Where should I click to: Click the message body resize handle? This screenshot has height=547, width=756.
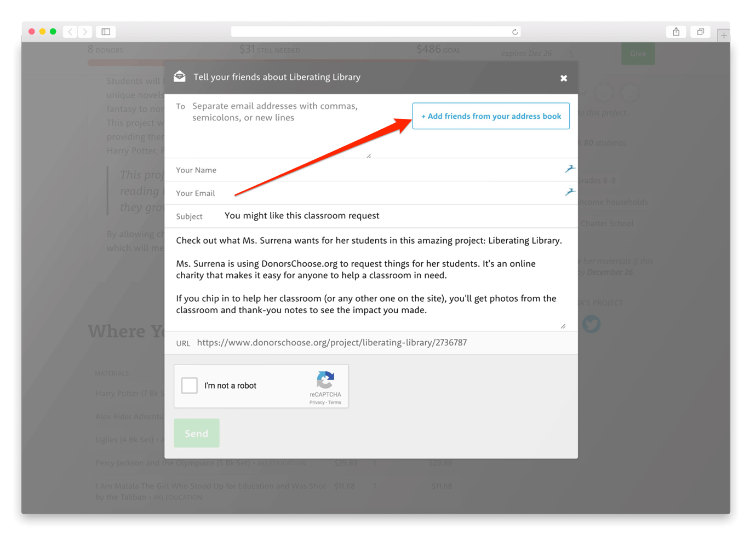tap(563, 326)
